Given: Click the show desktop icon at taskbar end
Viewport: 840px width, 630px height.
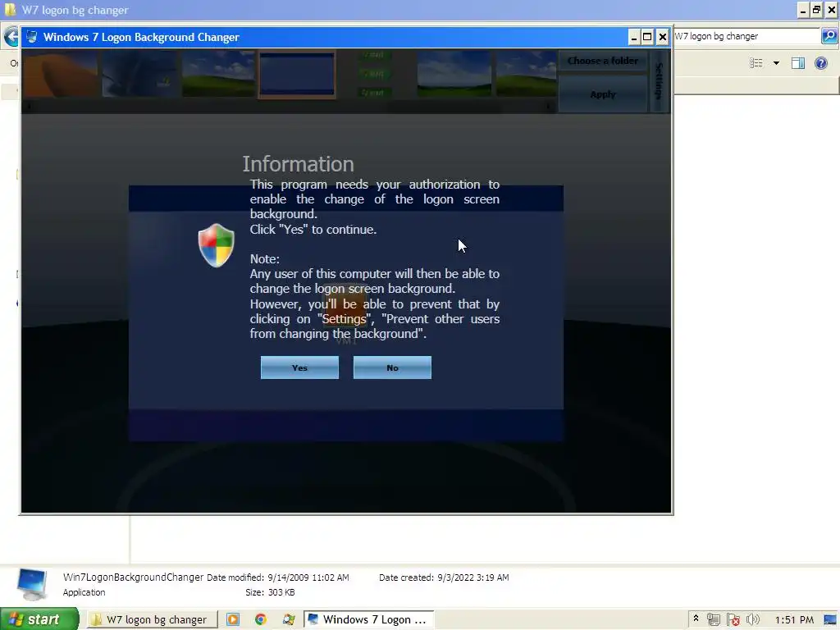Looking at the screenshot, I should 830,620.
